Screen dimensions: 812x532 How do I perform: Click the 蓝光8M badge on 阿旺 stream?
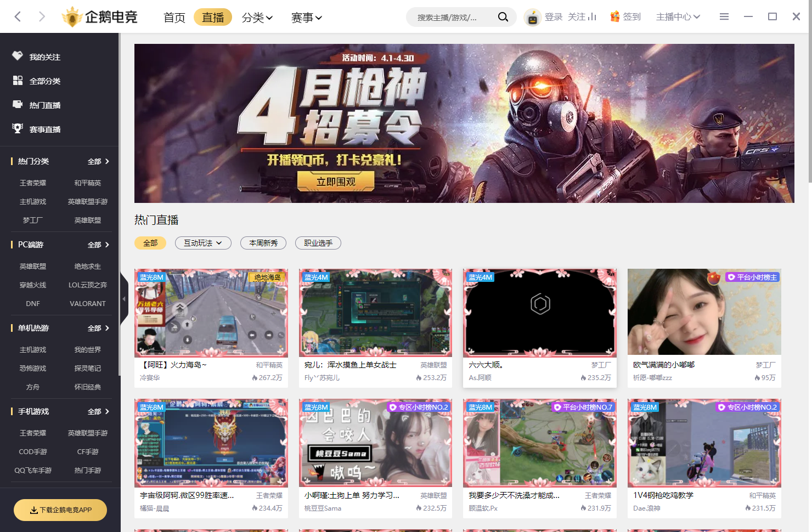click(151, 278)
